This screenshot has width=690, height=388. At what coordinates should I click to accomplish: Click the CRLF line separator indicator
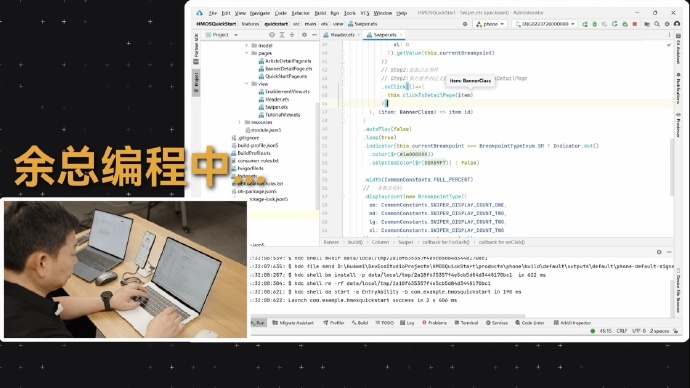(x=621, y=331)
